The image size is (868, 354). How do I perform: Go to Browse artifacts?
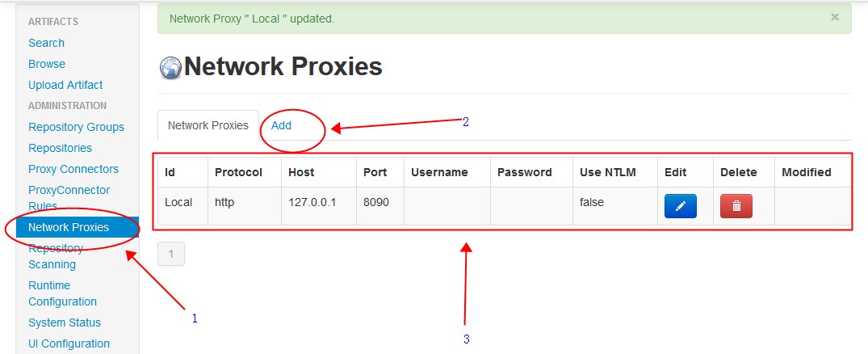coord(47,64)
